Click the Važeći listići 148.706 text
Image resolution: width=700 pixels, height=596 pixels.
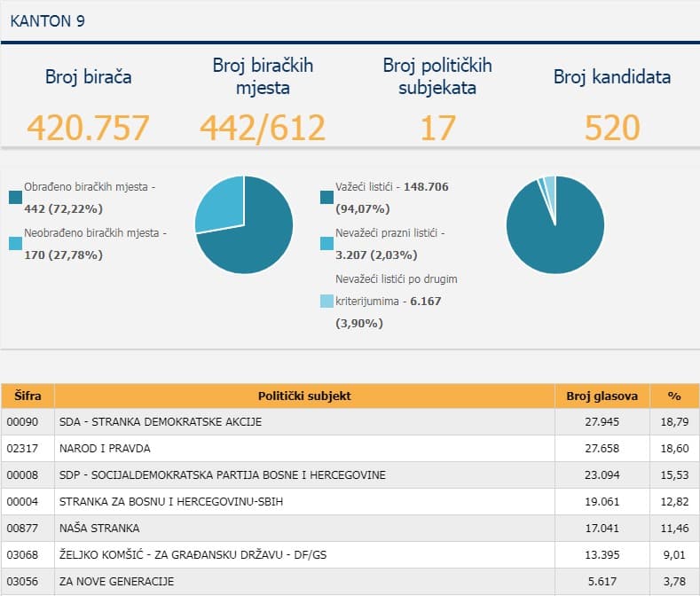(392, 186)
